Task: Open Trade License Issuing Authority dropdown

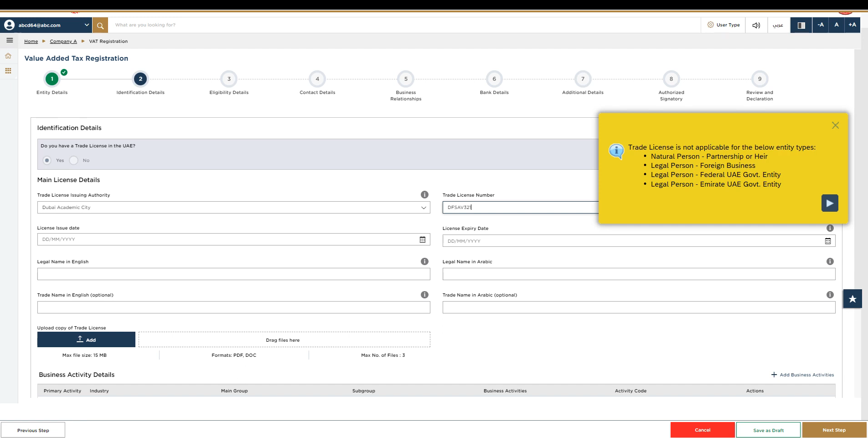Action: [x=233, y=208]
